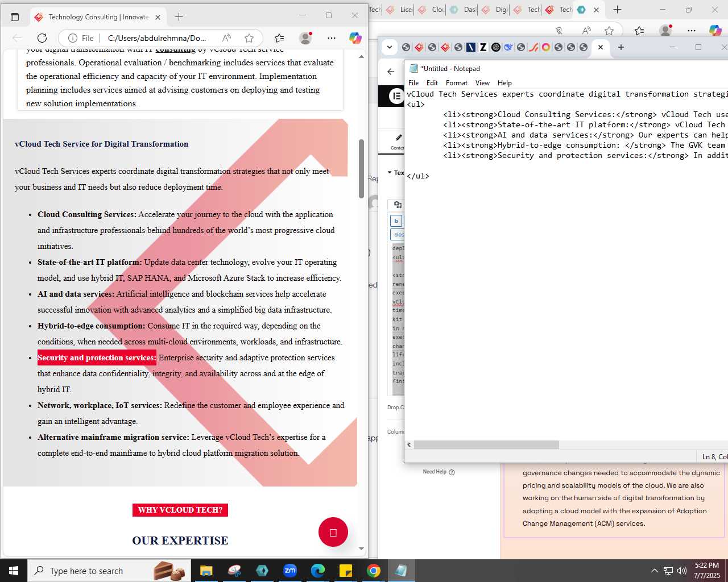
Task: Click Add Media icon in text editor
Action: pyautogui.click(x=398, y=205)
